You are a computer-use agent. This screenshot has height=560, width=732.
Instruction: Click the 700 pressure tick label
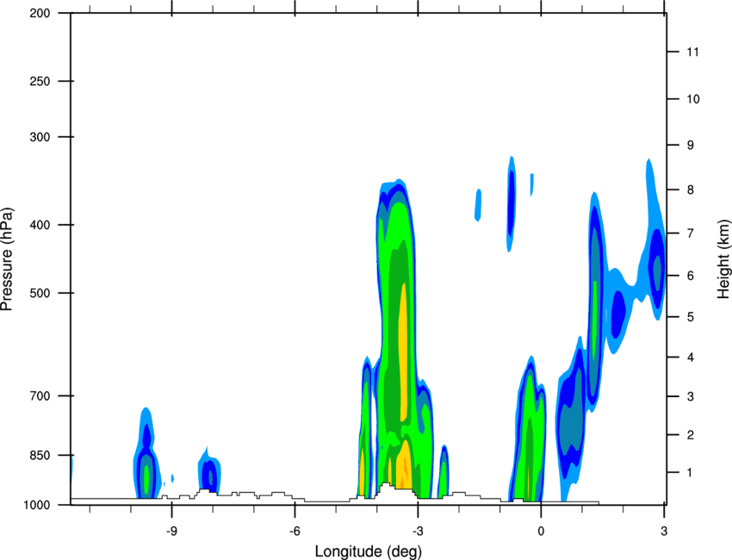coord(40,395)
